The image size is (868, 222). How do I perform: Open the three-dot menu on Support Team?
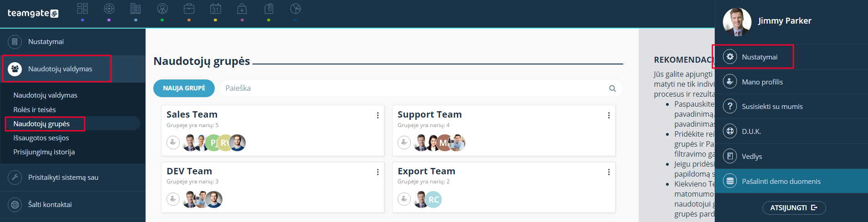point(609,115)
